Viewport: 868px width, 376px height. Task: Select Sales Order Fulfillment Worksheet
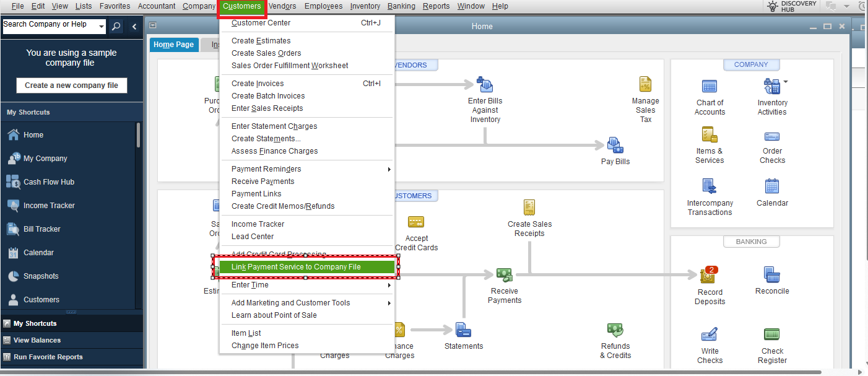(x=307, y=66)
